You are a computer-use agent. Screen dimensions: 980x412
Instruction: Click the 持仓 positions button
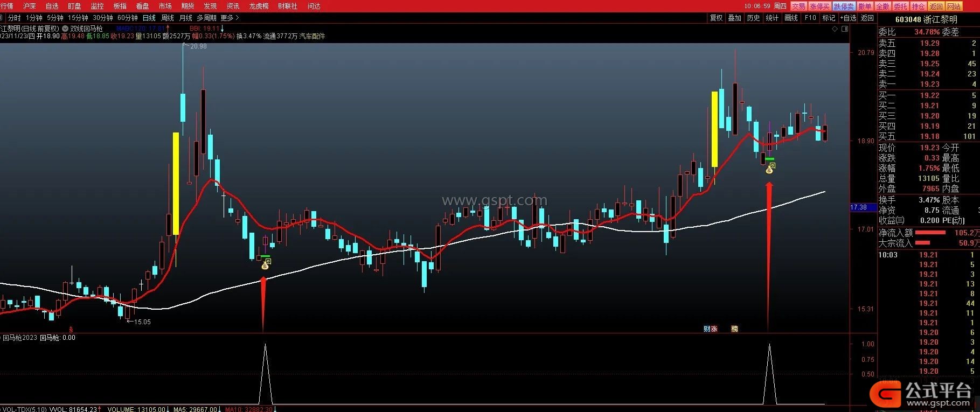[918, 6]
